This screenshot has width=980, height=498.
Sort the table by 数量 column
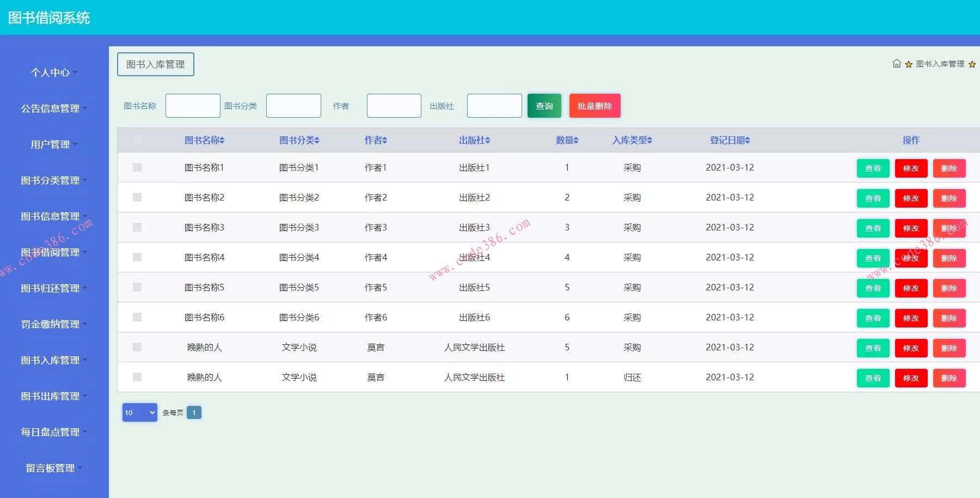pyautogui.click(x=567, y=140)
